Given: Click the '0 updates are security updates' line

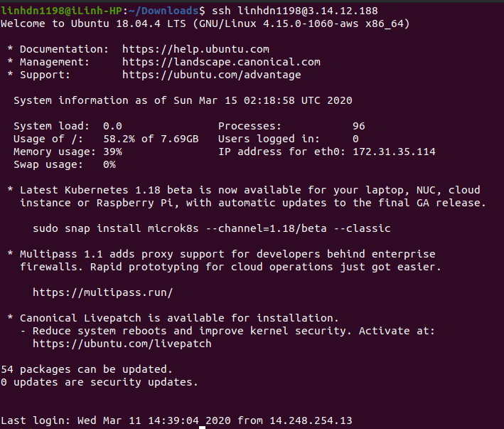Looking at the screenshot, I should [x=99, y=382].
